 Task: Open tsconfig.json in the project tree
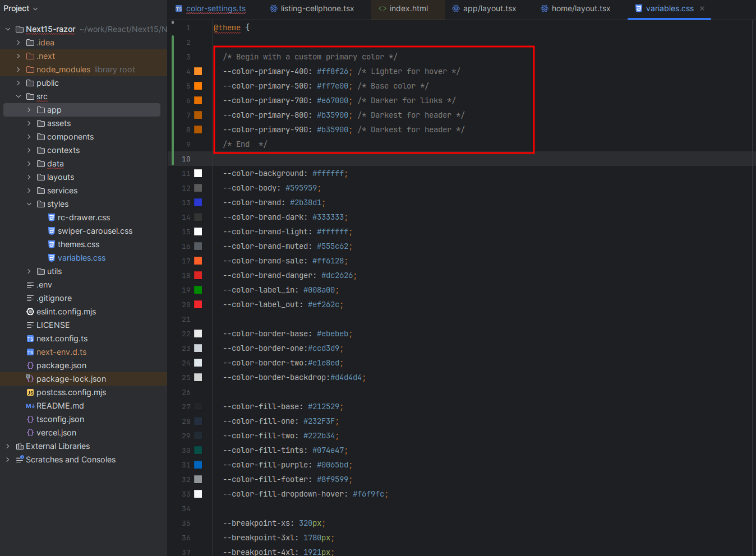click(60, 419)
